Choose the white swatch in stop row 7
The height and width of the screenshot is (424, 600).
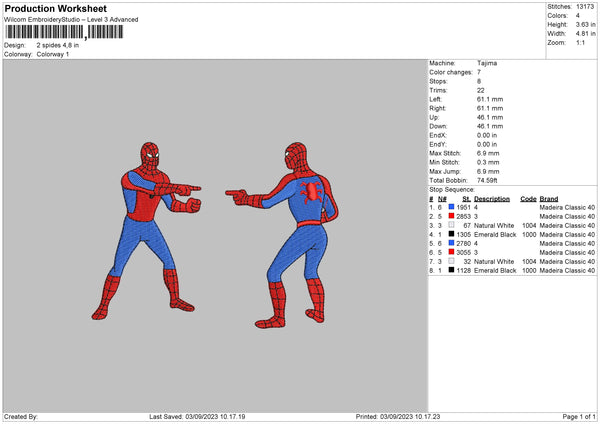point(452,261)
